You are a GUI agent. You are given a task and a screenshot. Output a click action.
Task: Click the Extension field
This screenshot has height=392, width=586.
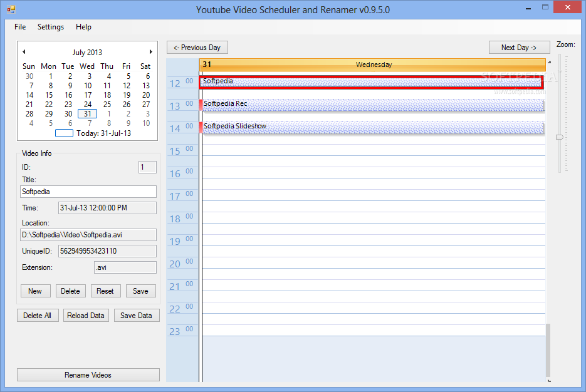click(125, 267)
